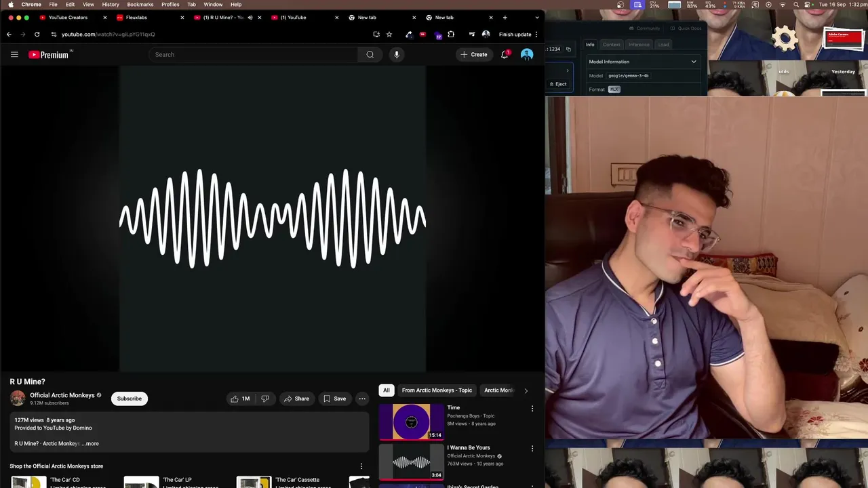Open the Profiles menu
The height and width of the screenshot is (488, 868).
[170, 4]
